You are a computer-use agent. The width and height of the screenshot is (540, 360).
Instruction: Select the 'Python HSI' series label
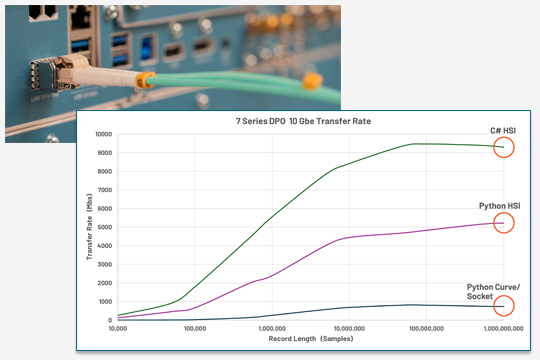[499, 206]
